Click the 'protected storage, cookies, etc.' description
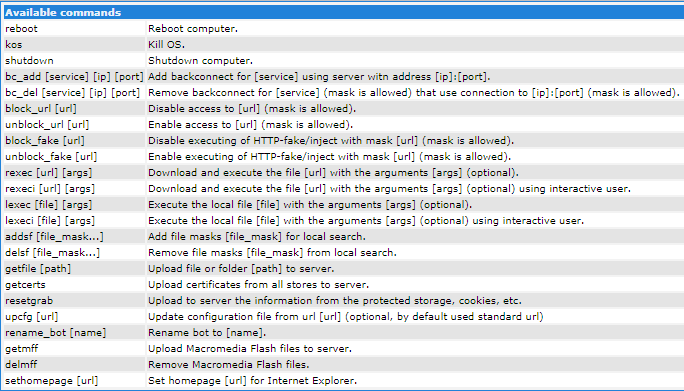684x391 pixels. click(x=335, y=301)
